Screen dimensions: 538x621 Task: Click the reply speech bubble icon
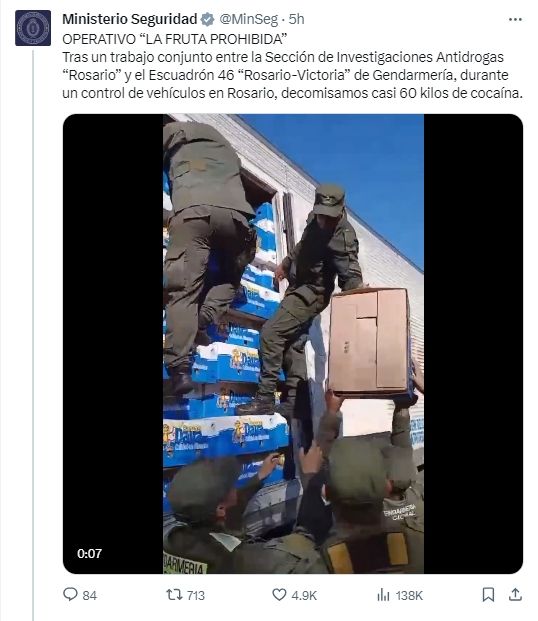click(70, 594)
